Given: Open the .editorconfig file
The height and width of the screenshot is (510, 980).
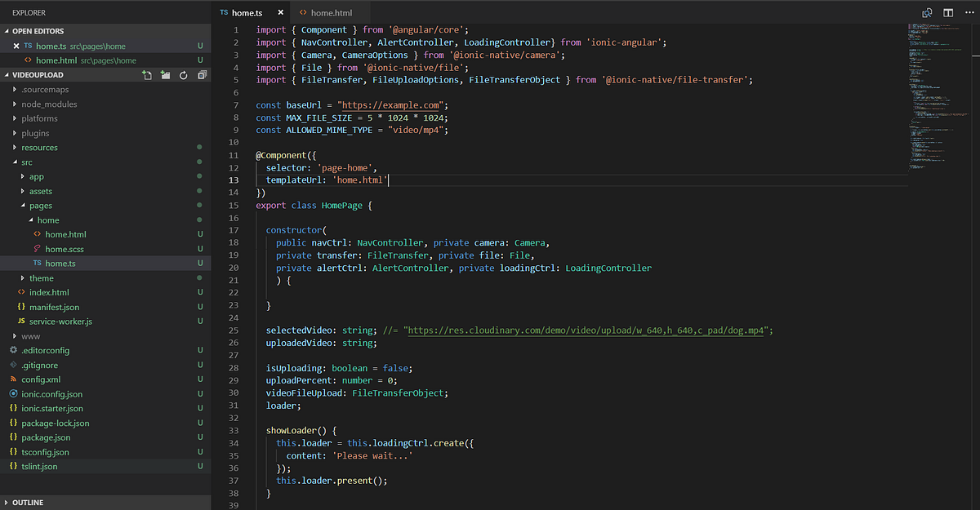Looking at the screenshot, I should (x=105, y=350).
